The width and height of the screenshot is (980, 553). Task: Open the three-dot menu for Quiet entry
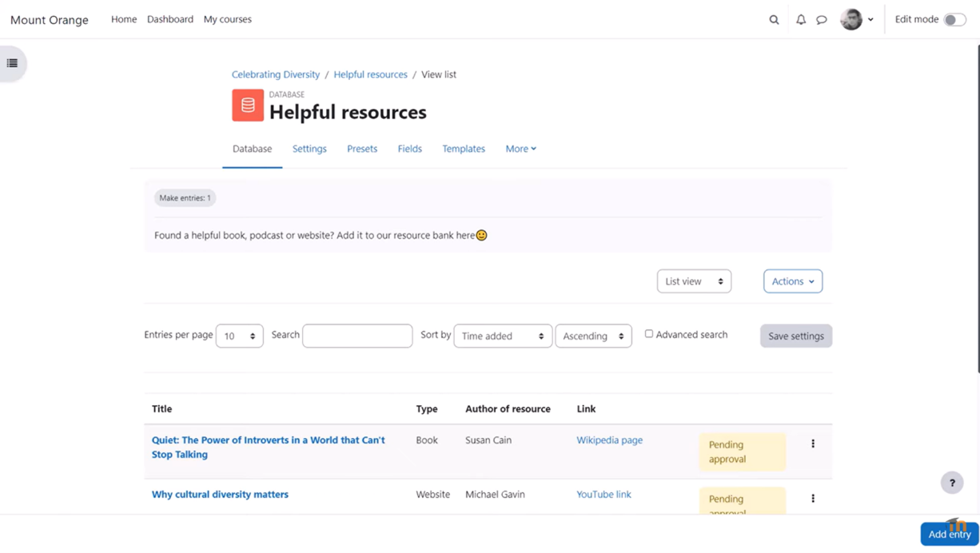point(813,444)
